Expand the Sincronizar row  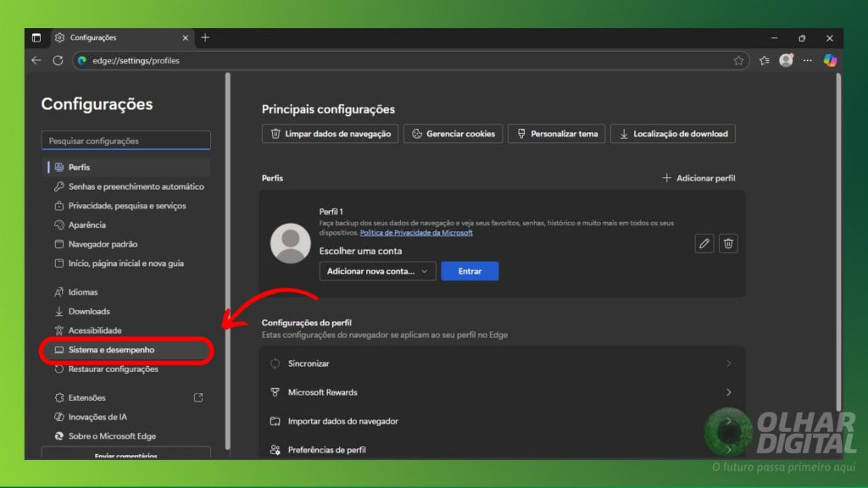click(x=502, y=363)
